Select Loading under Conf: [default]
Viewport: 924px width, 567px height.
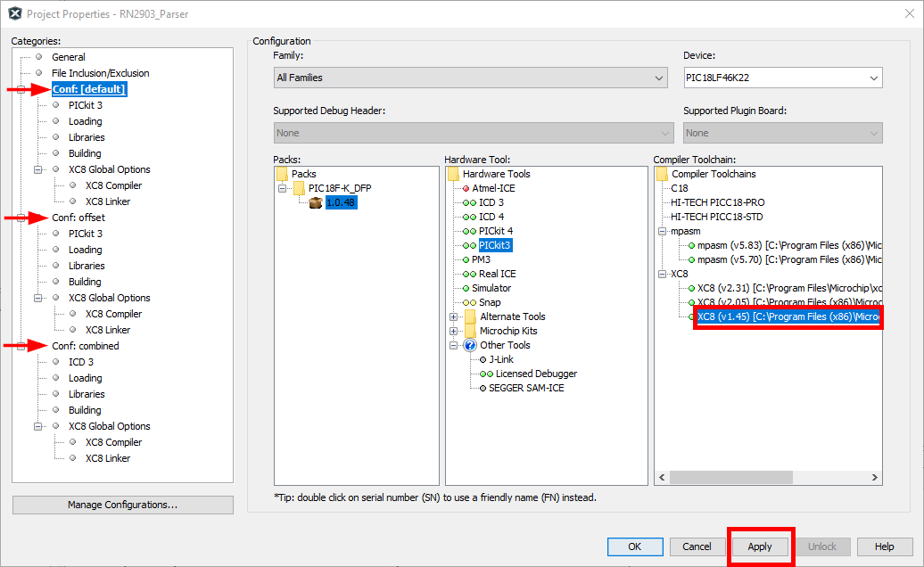pos(86,121)
